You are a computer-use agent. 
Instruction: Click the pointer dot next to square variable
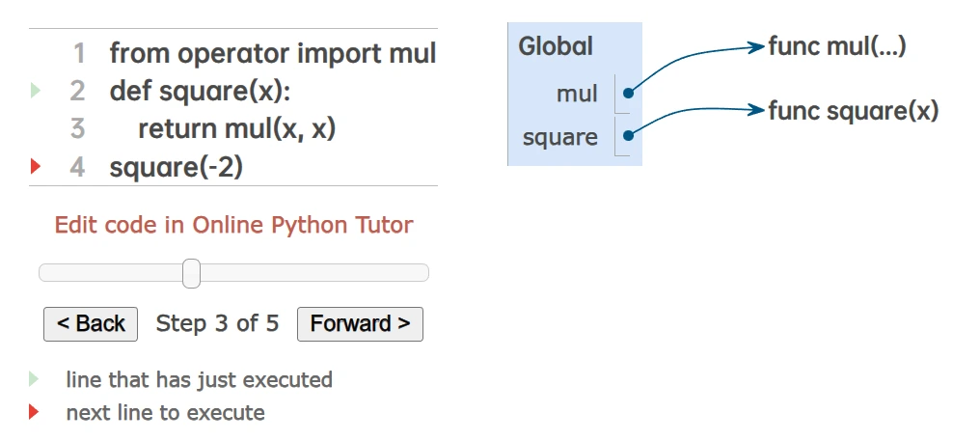click(628, 137)
